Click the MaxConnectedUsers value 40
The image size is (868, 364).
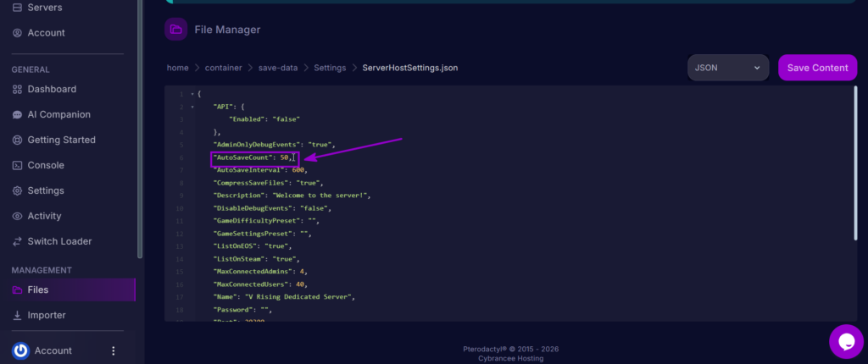[299, 285]
